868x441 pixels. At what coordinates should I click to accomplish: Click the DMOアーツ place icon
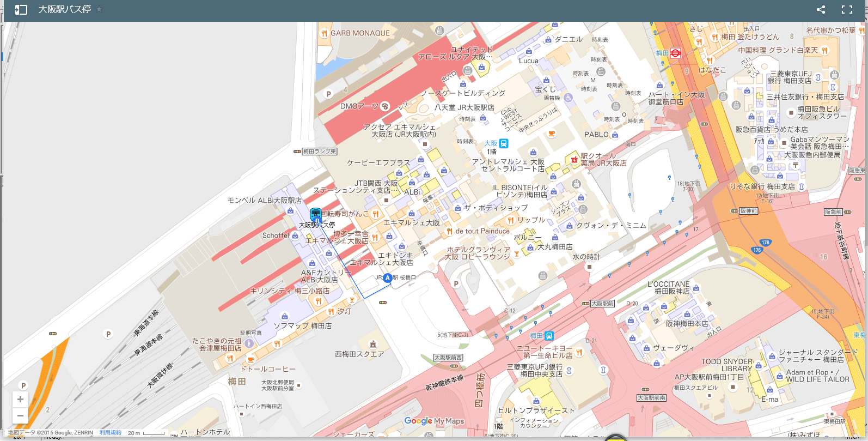(x=385, y=106)
